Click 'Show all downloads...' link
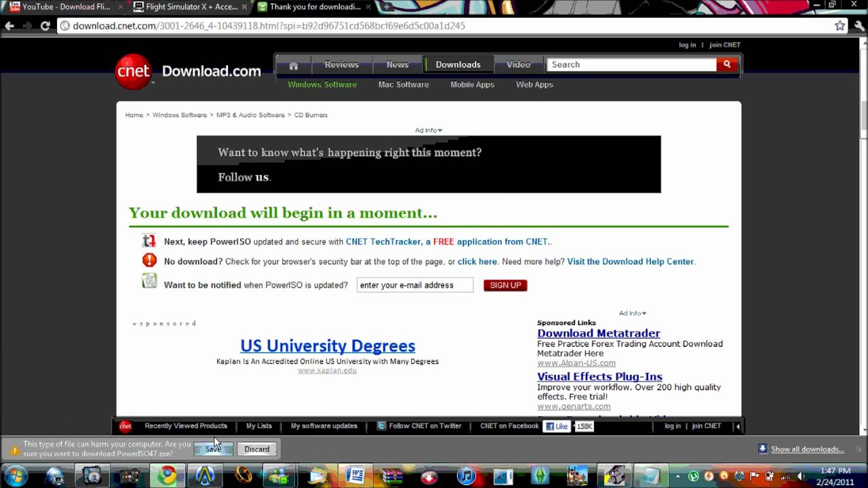This screenshot has width=868, height=488. (x=807, y=449)
